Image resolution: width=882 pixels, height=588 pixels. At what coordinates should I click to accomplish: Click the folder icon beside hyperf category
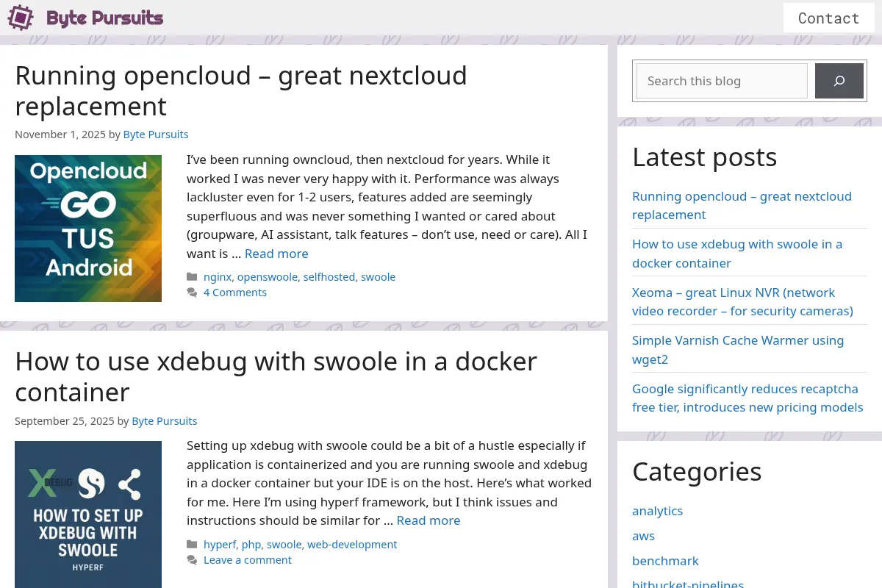pyautogui.click(x=192, y=545)
